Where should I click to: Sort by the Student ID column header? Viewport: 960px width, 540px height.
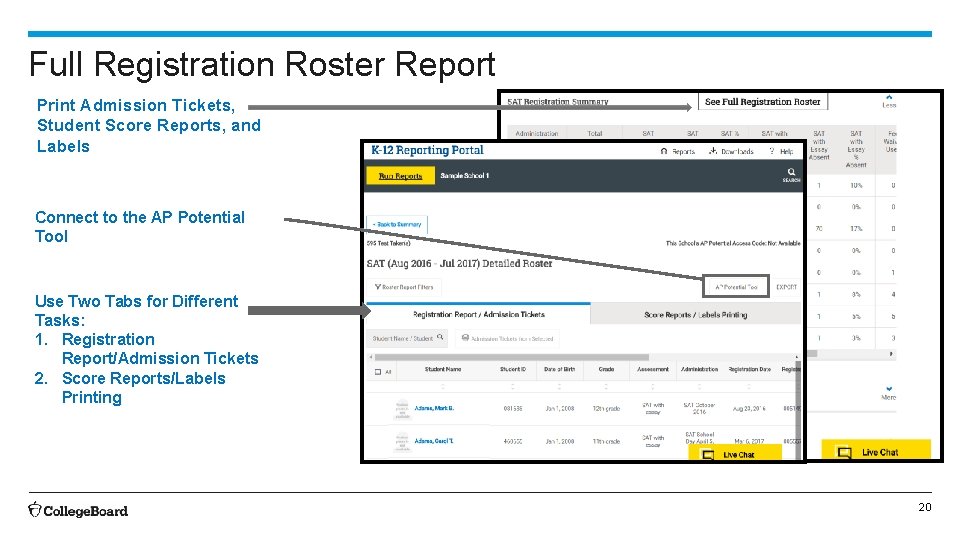tap(512, 369)
